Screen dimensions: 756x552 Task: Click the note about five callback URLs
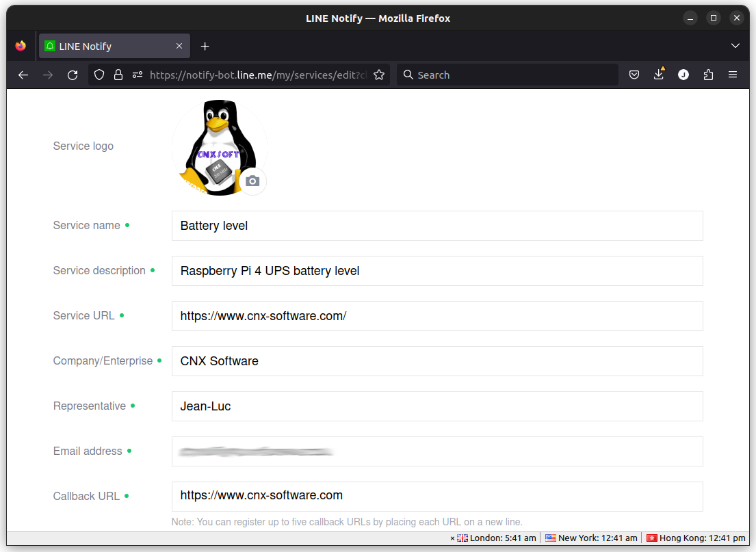coord(347,522)
